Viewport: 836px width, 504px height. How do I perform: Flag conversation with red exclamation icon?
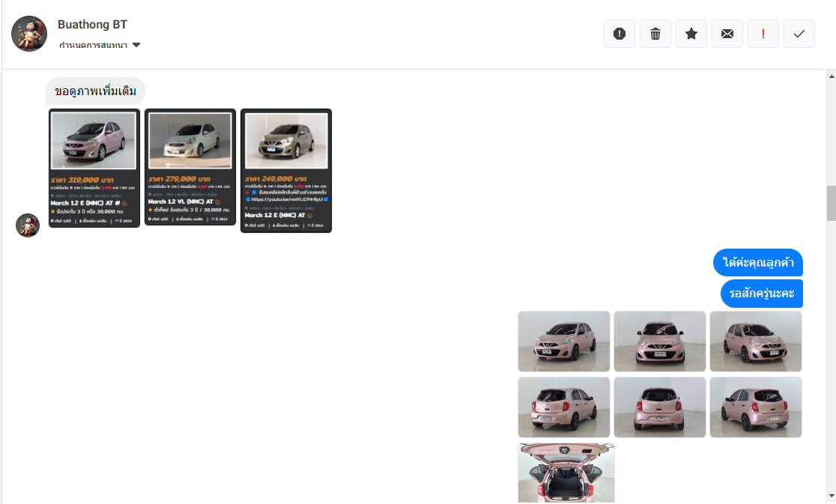click(x=763, y=34)
